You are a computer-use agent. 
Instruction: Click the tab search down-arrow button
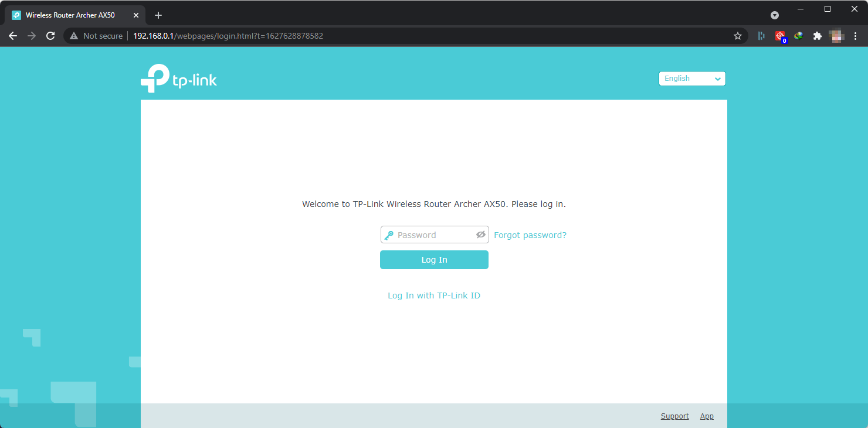point(775,15)
